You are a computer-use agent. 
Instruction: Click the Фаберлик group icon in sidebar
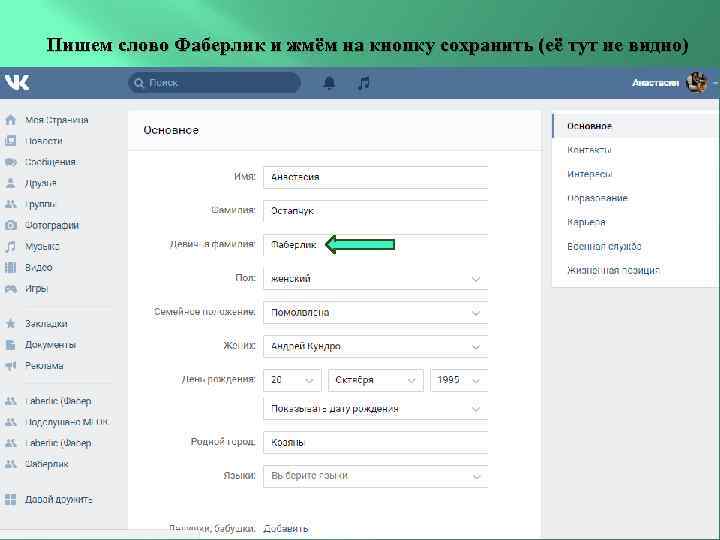tap(11, 464)
